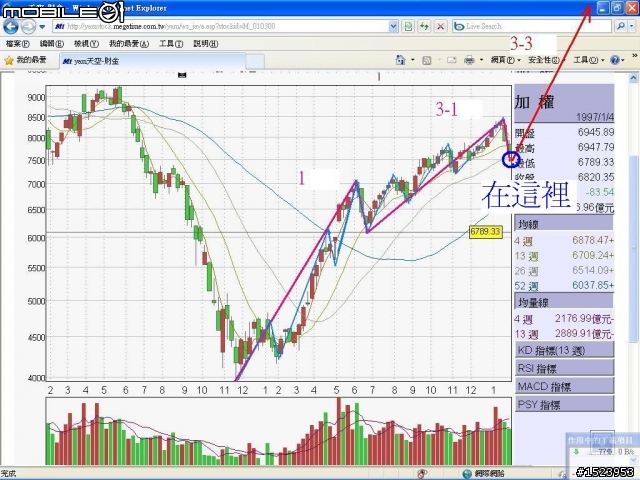Click the 52 週 average value 6037.85+
Screen dimensions: 640x480
(593, 285)
